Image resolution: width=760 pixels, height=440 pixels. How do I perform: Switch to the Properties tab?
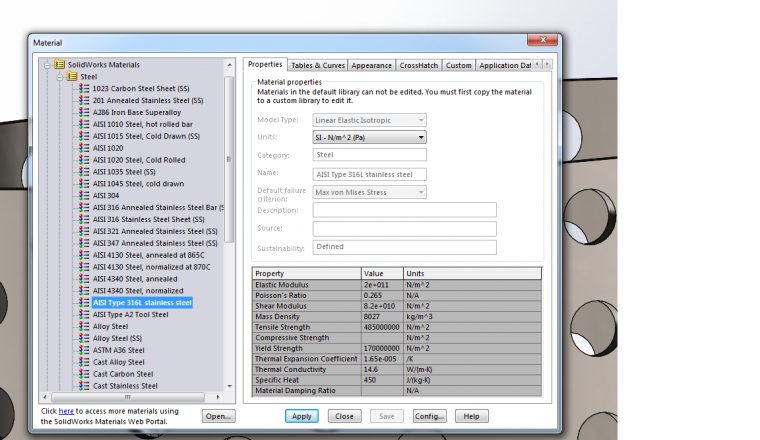click(265, 64)
